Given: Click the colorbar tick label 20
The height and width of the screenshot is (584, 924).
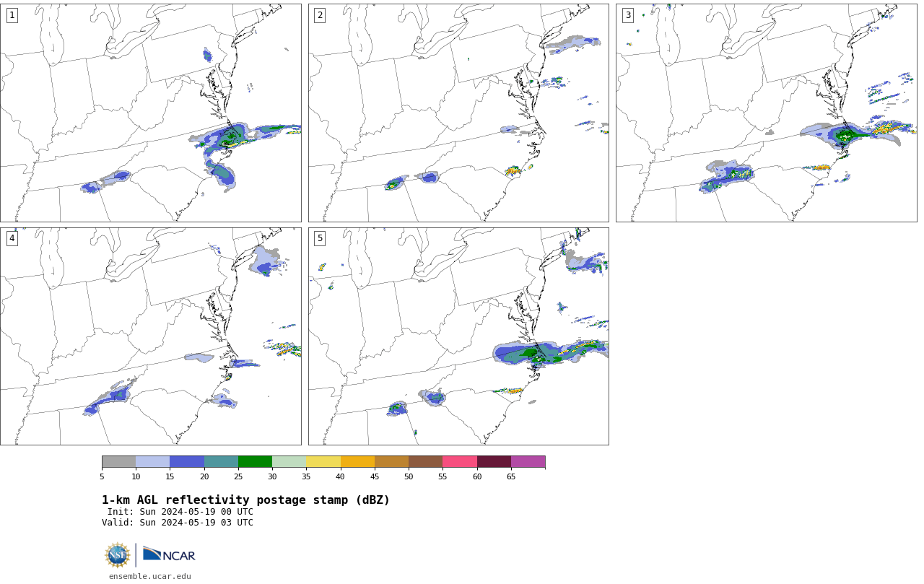Looking at the screenshot, I should coord(204,476).
